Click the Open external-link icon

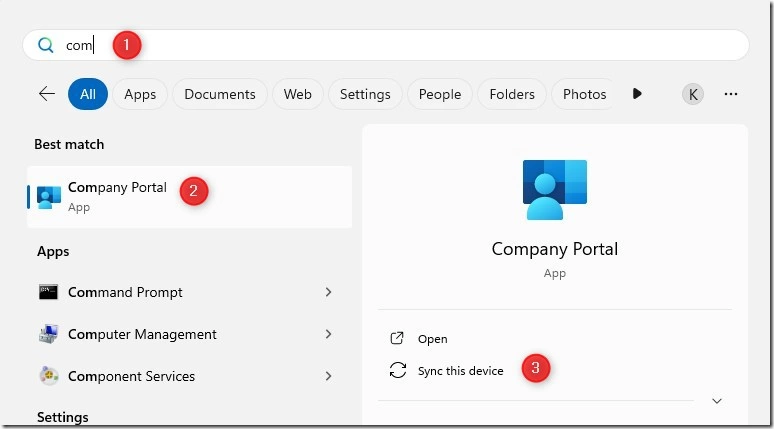(397, 338)
